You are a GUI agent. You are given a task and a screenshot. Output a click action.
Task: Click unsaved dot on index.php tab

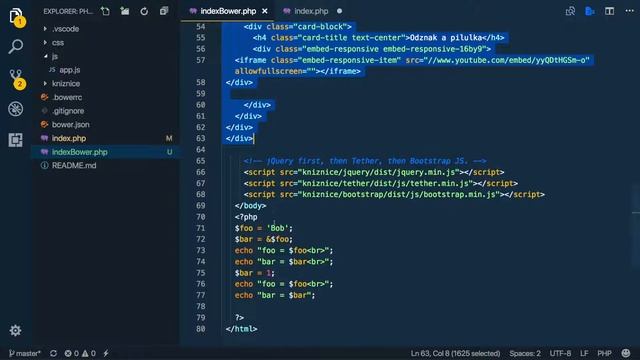tap(339, 11)
